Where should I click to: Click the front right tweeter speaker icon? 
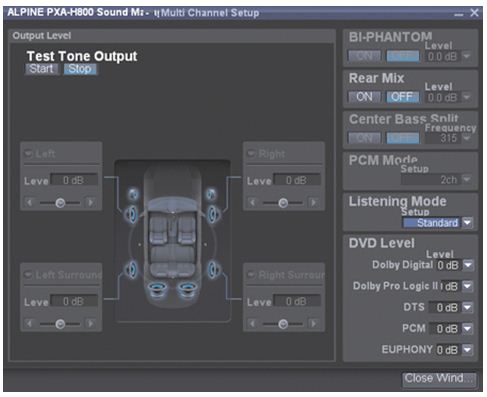point(211,194)
